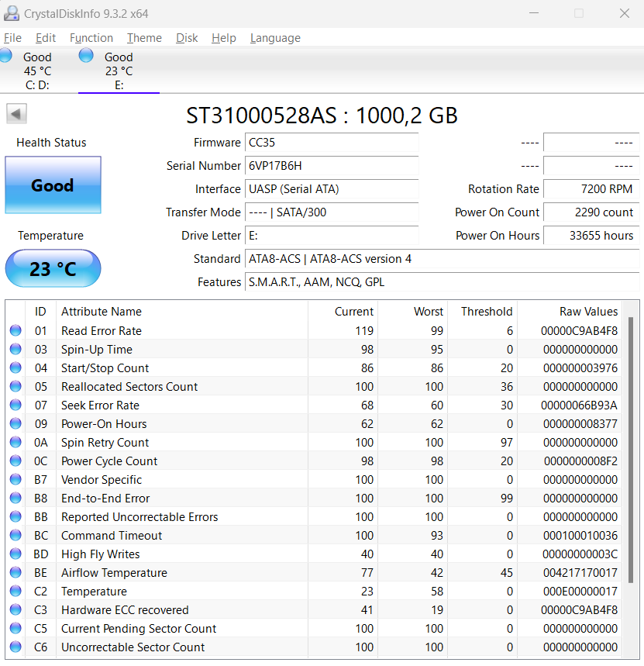Open the File menu
This screenshot has width=644, height=666.
click(12, 38)
